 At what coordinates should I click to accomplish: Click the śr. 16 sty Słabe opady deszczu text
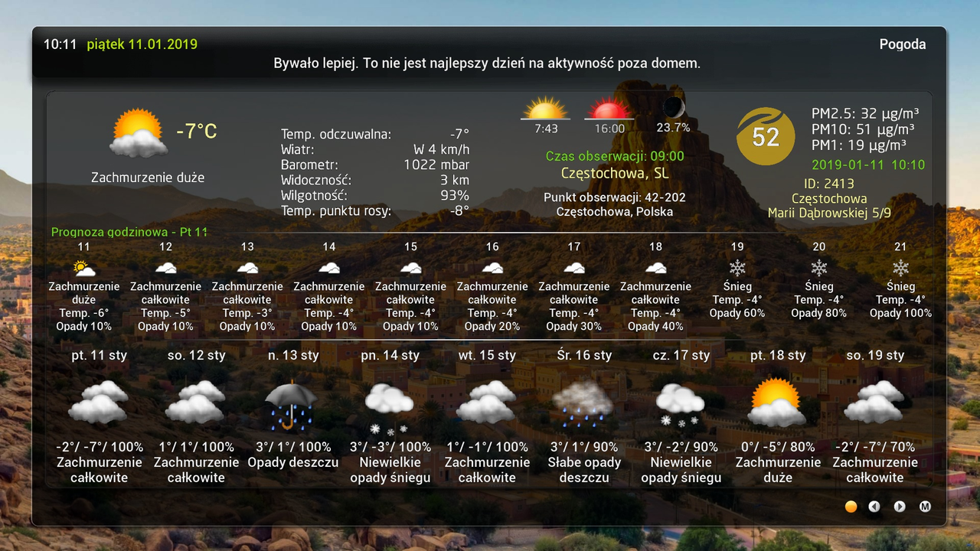[584, 470]
